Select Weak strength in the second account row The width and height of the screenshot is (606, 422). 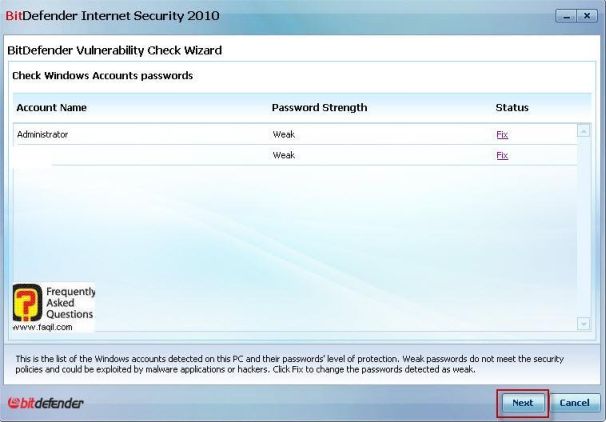[284, 155]
